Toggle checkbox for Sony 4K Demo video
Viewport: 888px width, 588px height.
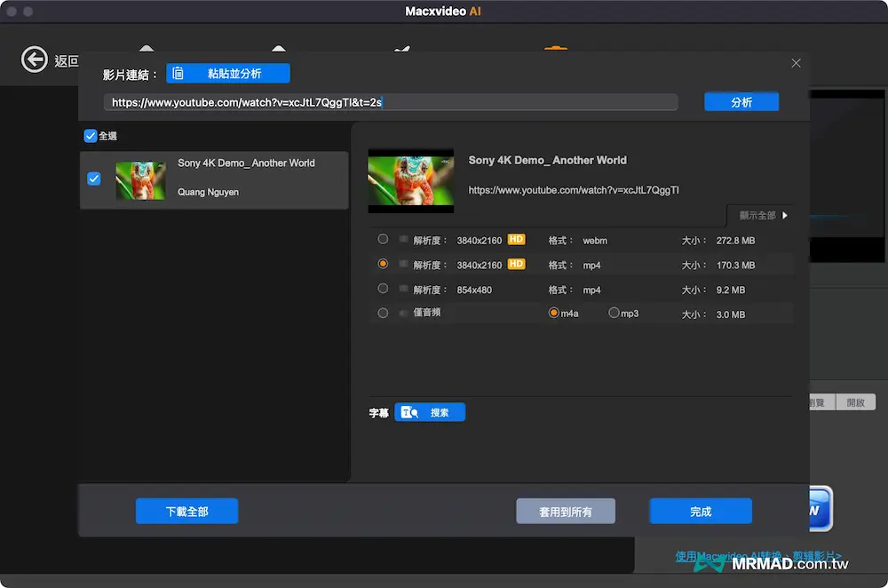point(94,179)
